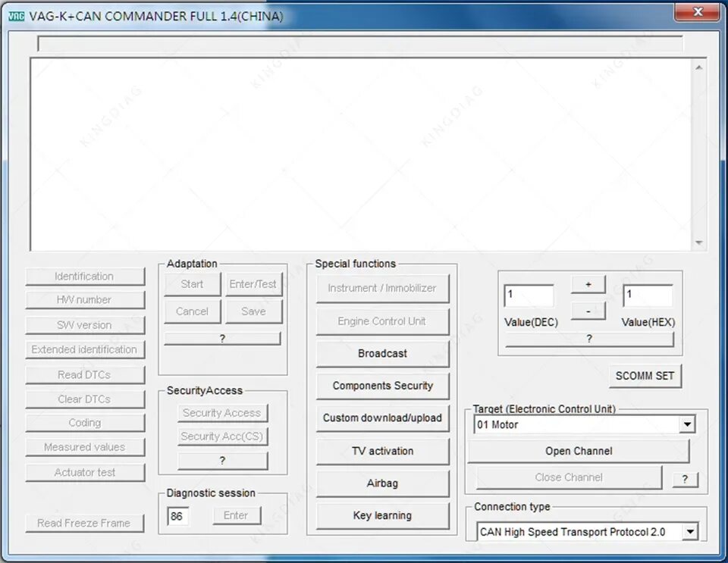Close the VAG-K+CAN Commander window
728x563 pixels.
(x=697, y=13)
